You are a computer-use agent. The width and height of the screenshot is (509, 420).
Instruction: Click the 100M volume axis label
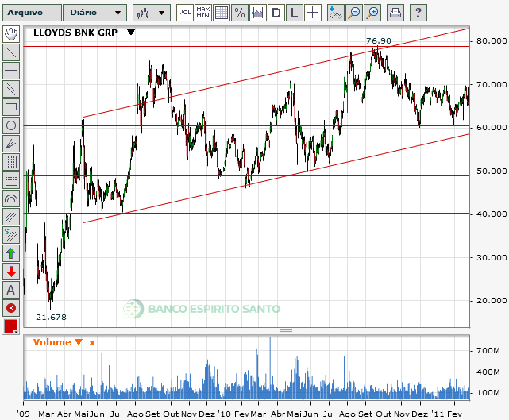tap(488, 393)
